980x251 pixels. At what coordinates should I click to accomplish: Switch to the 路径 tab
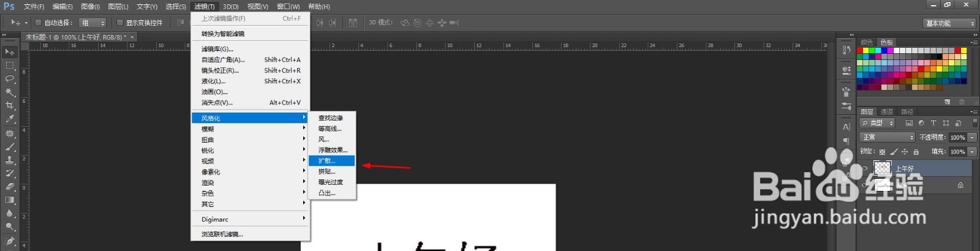coord(907,111)
